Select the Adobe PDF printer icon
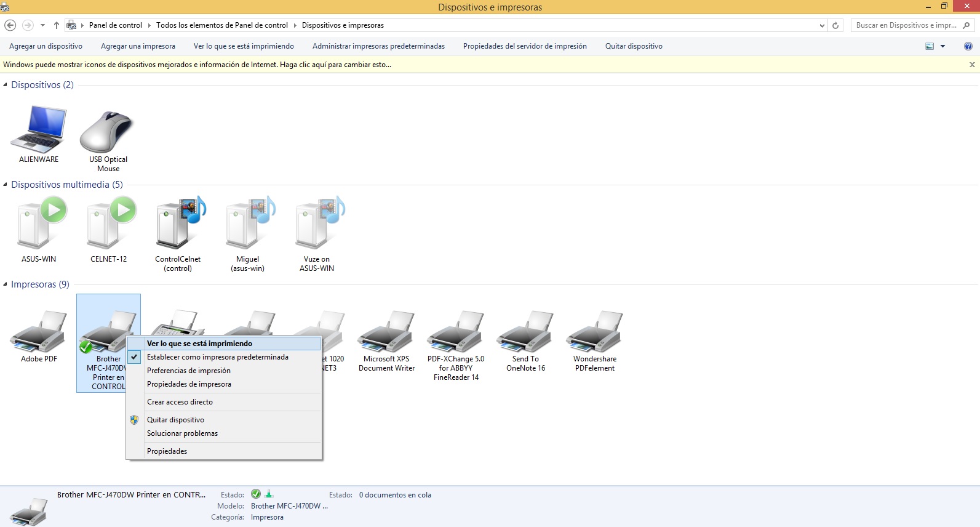 (x=39, y=332)
